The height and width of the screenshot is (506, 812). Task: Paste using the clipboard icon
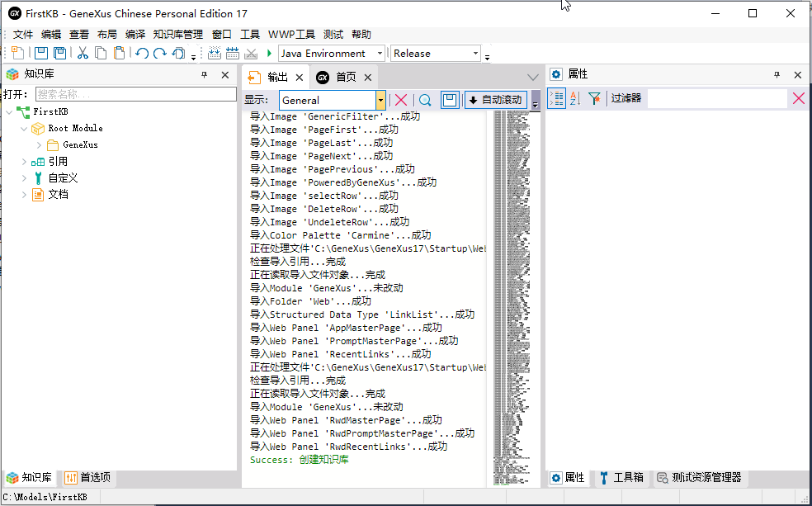click(120, 53)
